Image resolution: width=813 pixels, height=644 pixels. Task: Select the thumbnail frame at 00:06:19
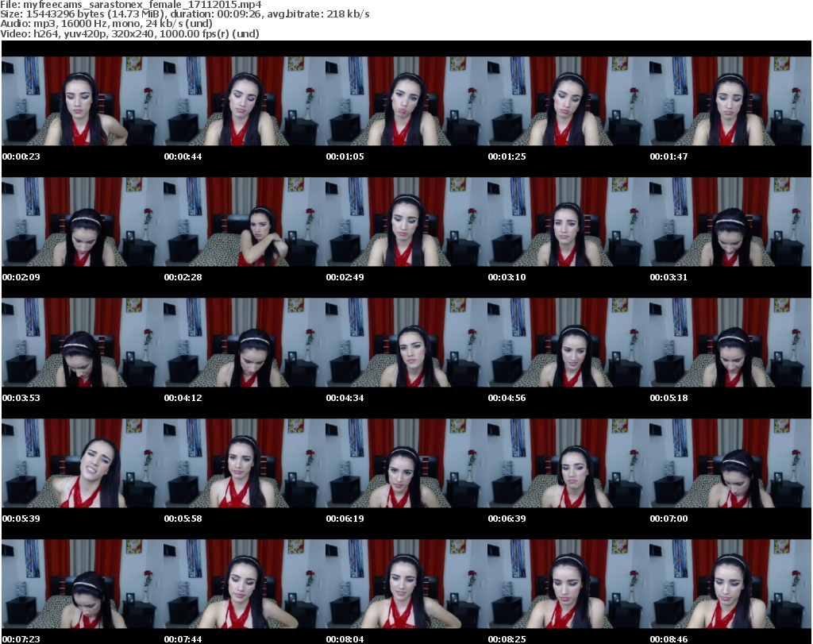(406, 463)
